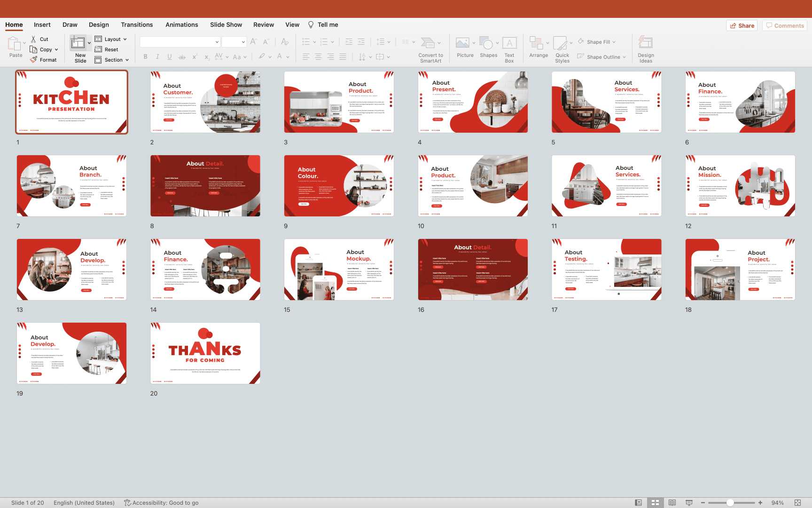812x508 pixels.
Task: Adjust the zoom slider handle
Action: [730, 503]
